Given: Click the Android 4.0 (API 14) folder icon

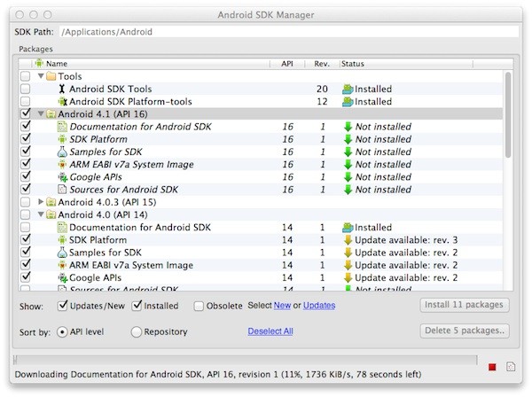Looking at the screenshot, I should (51, 214).
